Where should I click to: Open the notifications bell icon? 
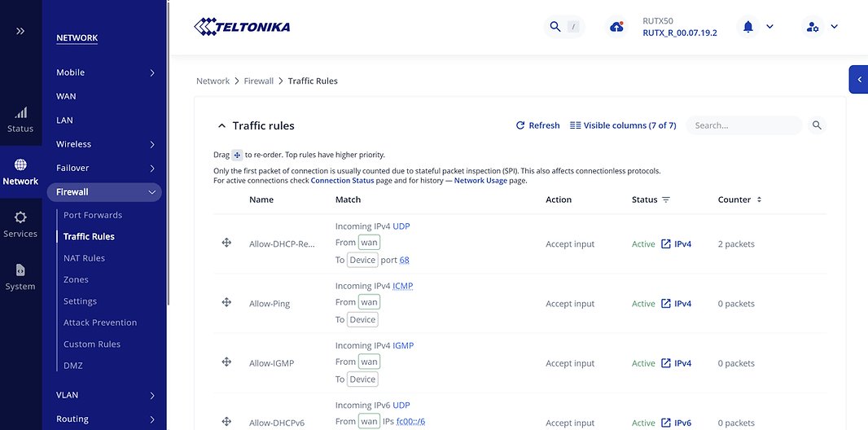pyautogui.click(x=747, y=27)
